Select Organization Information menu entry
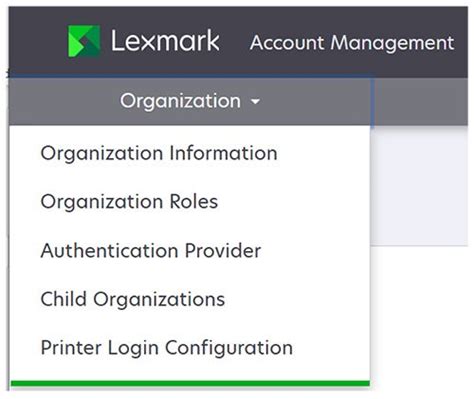 pos(159,154)
